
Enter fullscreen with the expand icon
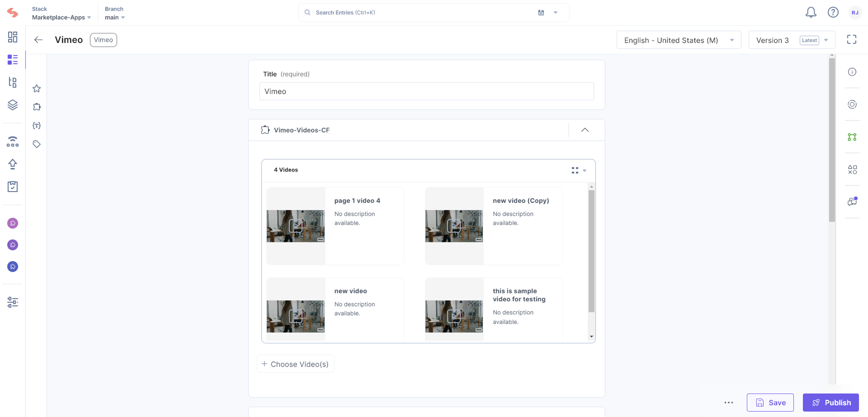point(851,39)
